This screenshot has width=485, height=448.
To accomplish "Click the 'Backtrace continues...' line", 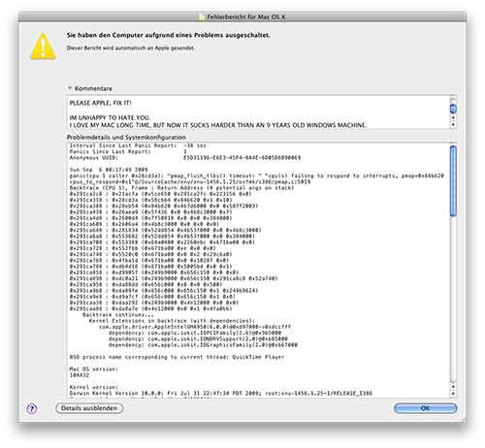I will pos(118,314).
